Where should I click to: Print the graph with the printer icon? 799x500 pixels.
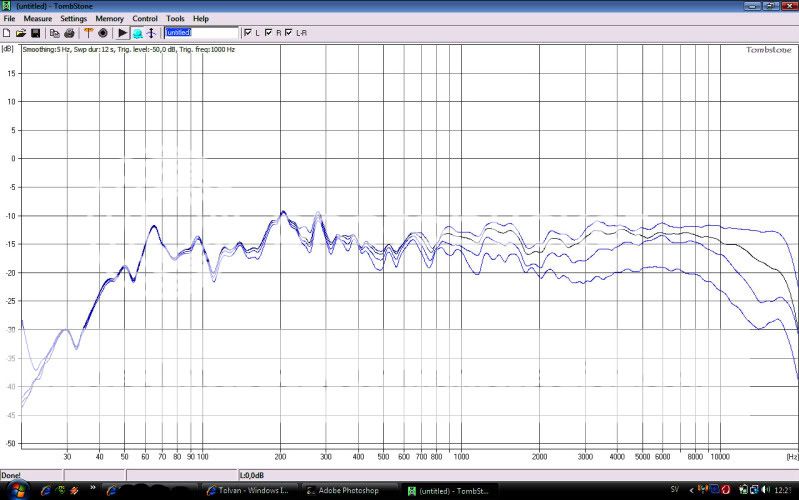click(x=69, y=33)
